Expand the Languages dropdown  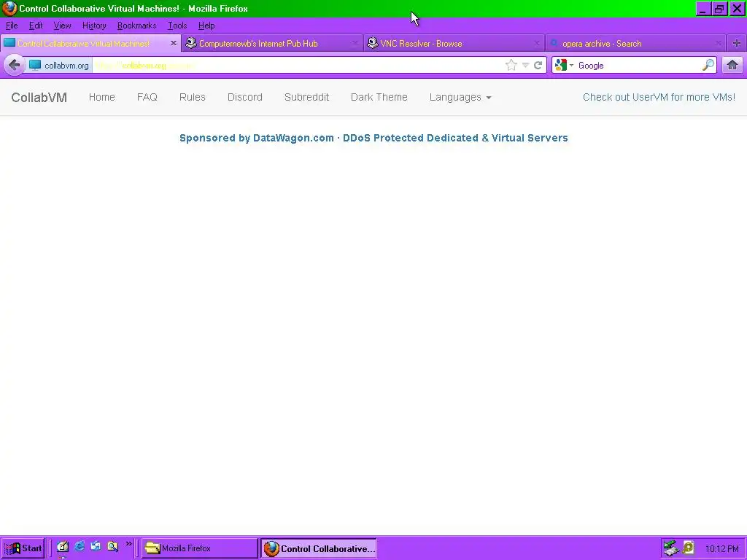460,97
